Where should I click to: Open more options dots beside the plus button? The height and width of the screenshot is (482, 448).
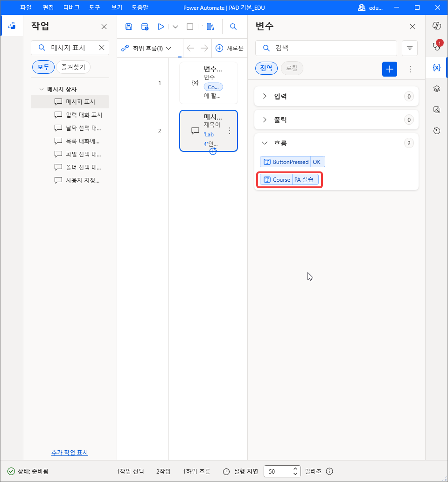[x=410, y=69]
